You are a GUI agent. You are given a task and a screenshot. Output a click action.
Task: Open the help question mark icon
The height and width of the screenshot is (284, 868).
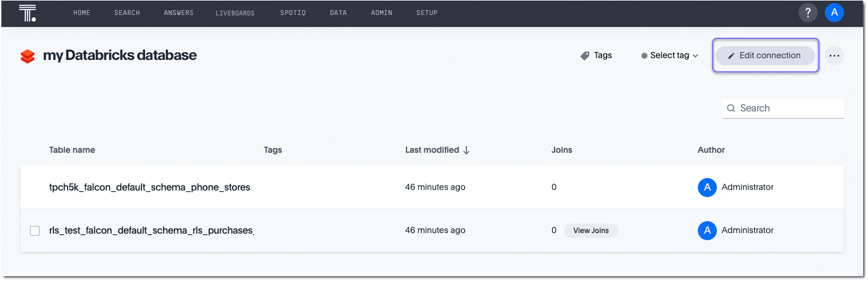[807, 13]
